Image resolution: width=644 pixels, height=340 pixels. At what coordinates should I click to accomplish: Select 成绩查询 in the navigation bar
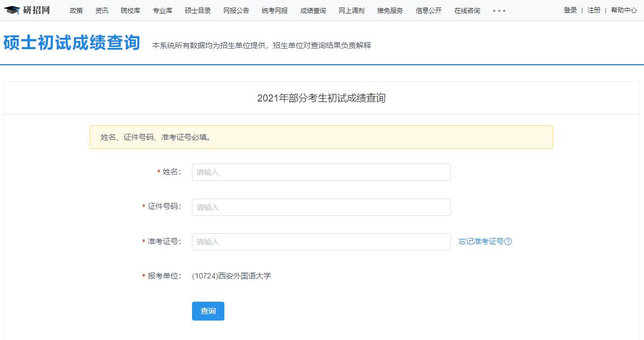click(x=313, y=11)
